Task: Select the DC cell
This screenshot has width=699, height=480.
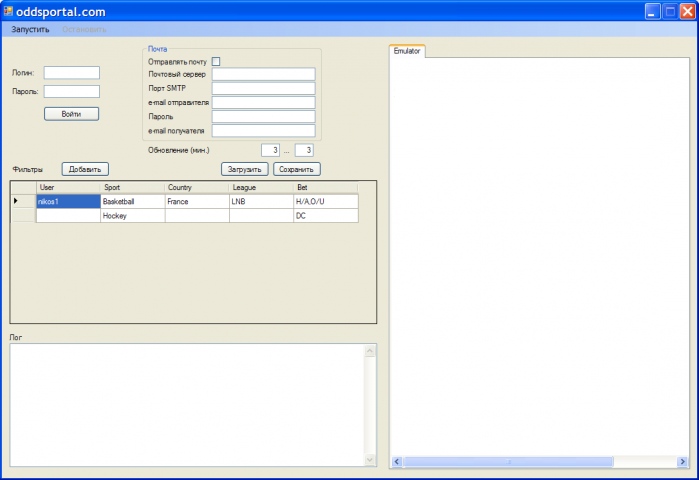Action: coord(325,216)
